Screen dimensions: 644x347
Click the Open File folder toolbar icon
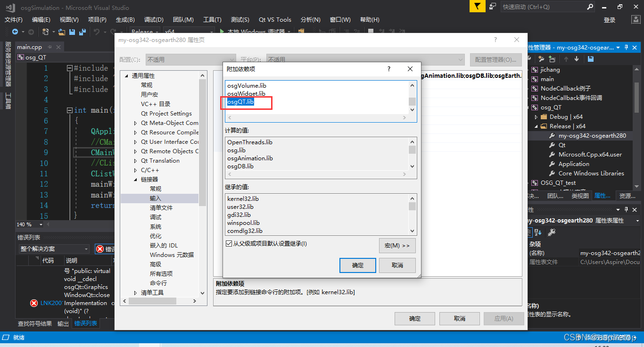[61, 32]
